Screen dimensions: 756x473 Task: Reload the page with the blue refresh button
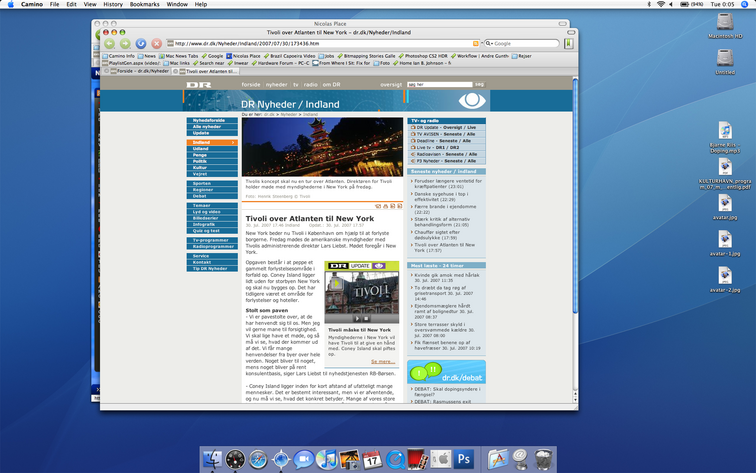(141, 43)
